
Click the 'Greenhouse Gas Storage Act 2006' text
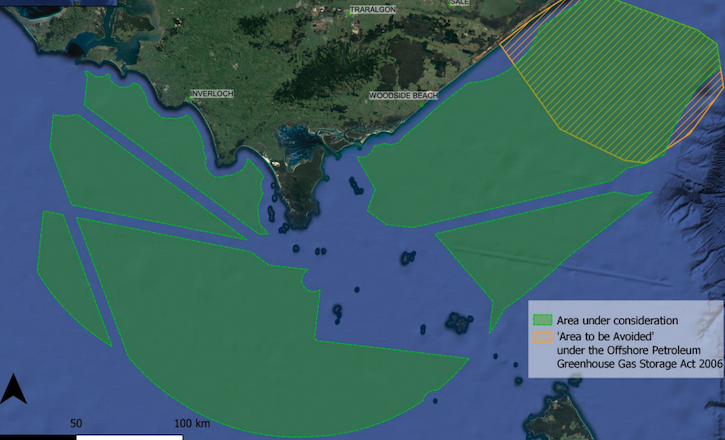click(639, 364)
